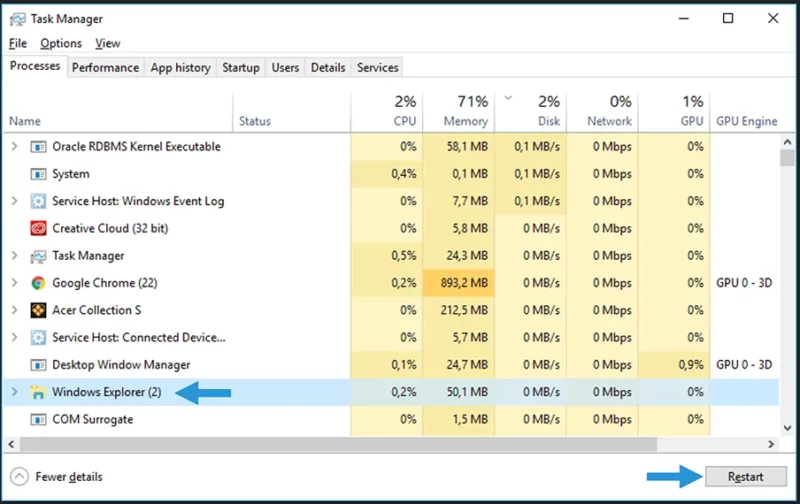Click the 212,5 MB Acer memory cell
800x504 pixels.
pyautogui.click(x=458, y=310)
